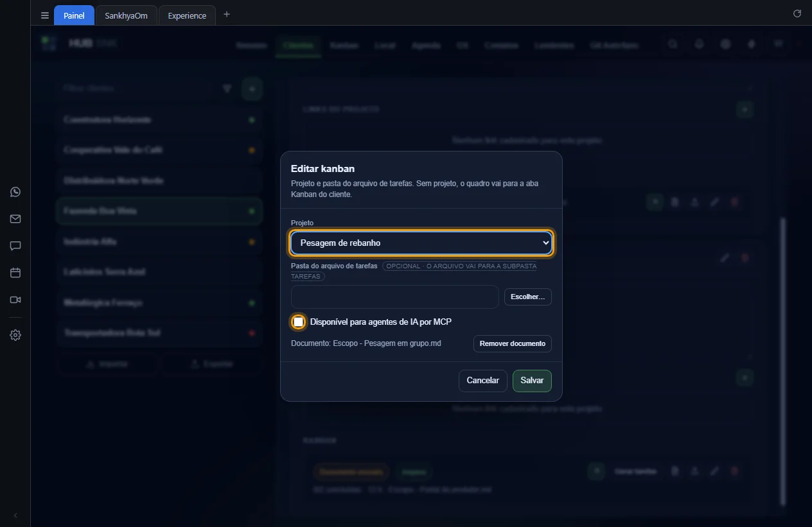Open settings gear in the left sidebar
Image resolution: width=812 pixels, height=527 pixels.
click(15, 335)
